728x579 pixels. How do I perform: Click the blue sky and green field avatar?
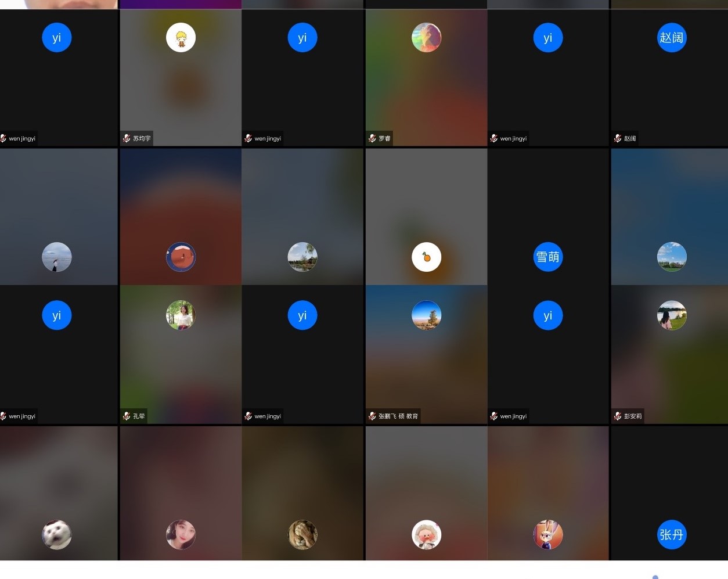tap(672, 257)
